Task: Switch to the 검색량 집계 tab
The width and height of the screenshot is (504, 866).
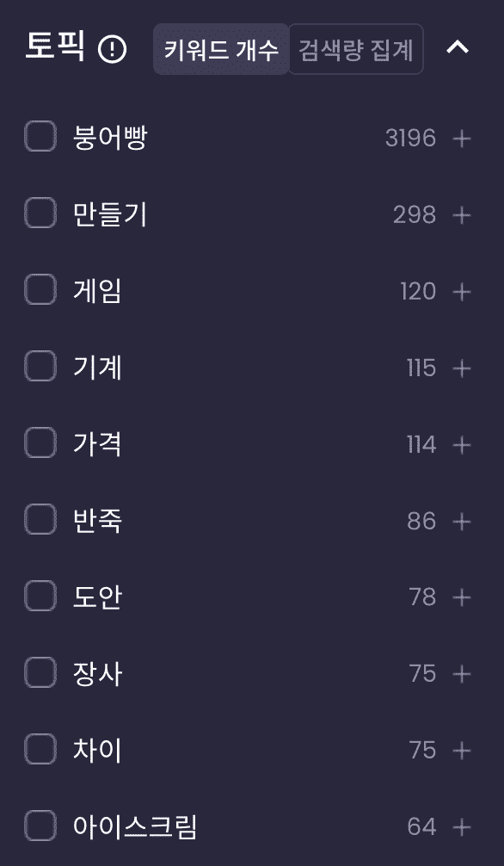Action: click(x=356, y=49)
